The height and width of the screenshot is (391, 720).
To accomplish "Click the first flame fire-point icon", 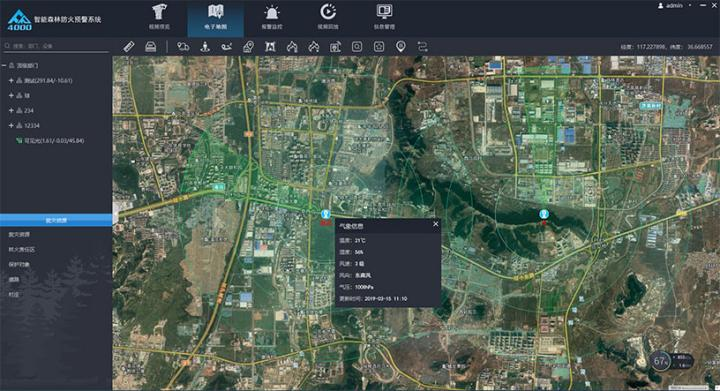I will (x=292, y=46).
